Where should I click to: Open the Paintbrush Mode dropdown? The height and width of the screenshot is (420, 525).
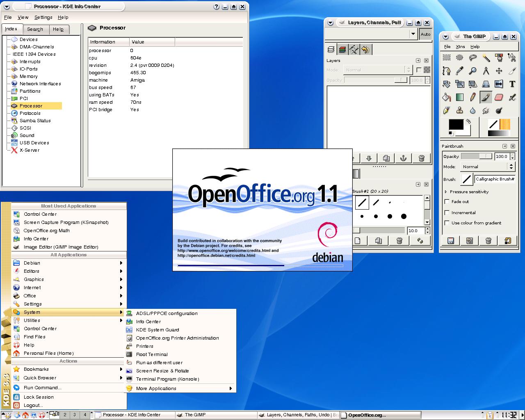[487, 167]
